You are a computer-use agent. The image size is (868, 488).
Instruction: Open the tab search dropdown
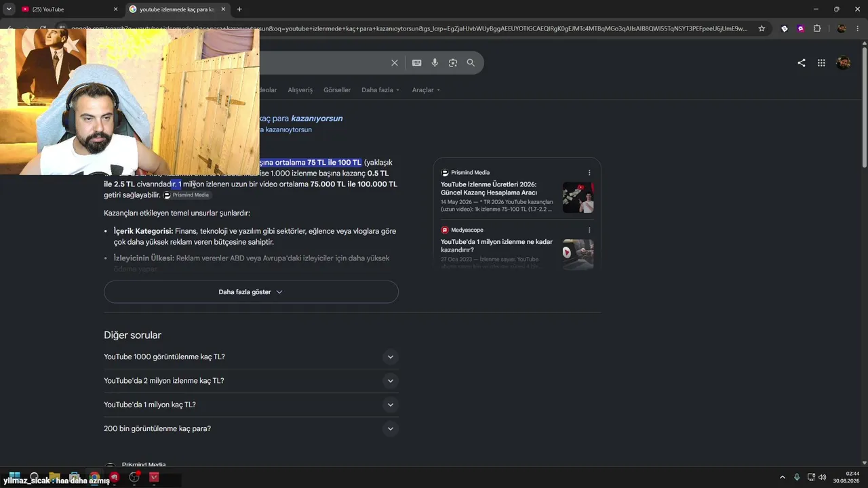pos(9,9)
